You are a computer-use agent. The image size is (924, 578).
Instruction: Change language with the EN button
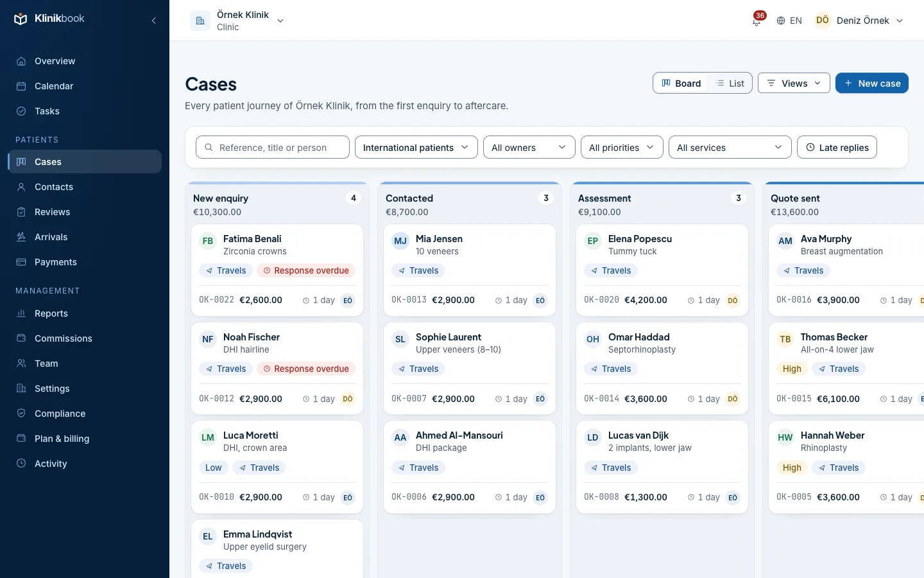(789, 21)
